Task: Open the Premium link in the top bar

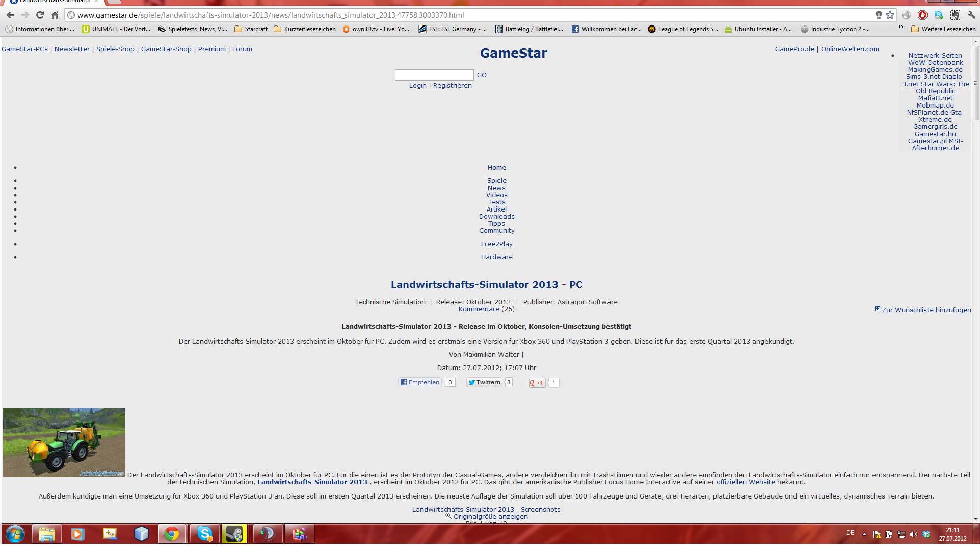Action: (212, 49)
